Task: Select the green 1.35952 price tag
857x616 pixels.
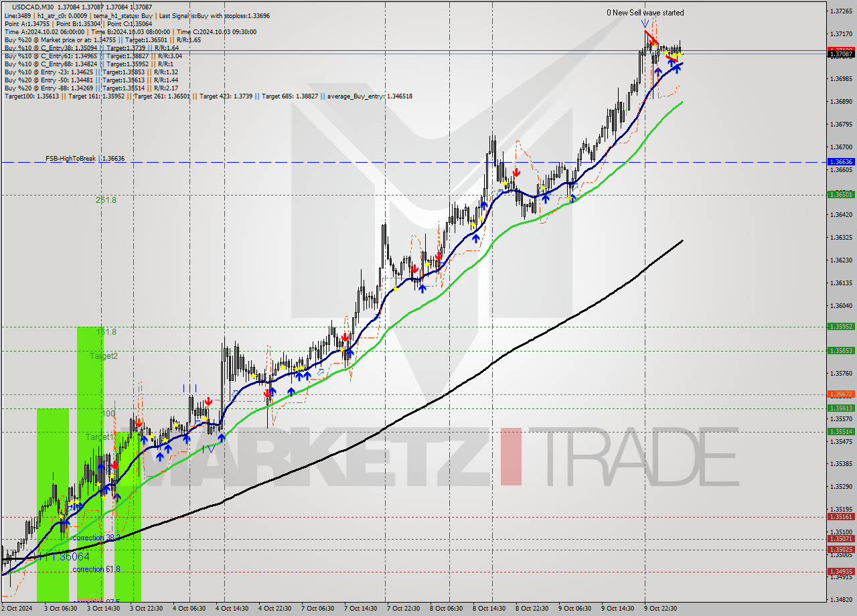Action: click(841, 327)
